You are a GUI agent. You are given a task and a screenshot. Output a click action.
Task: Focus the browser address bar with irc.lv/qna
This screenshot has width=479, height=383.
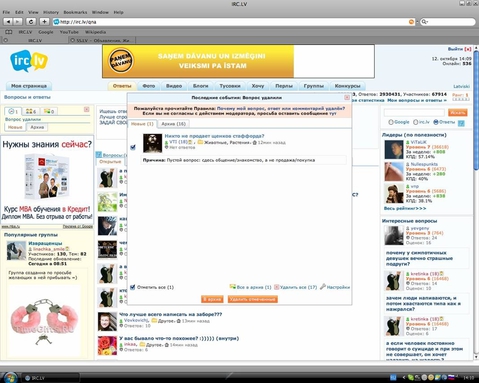tap(233, 22)
